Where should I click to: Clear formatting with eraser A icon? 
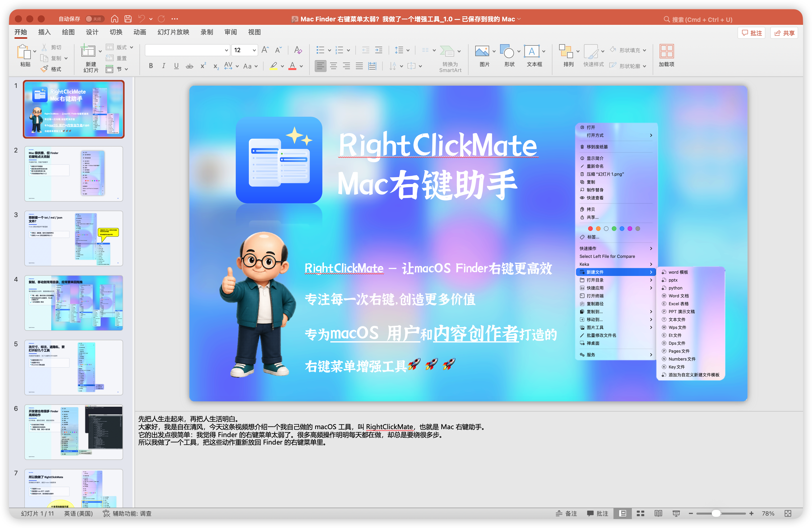[x=298, y=50]
